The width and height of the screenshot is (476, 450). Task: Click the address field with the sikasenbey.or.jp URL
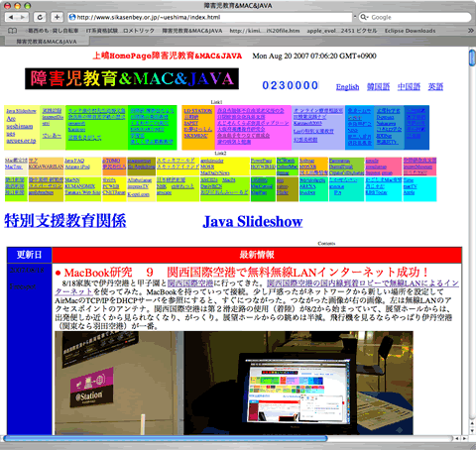(x=210, y=17)
